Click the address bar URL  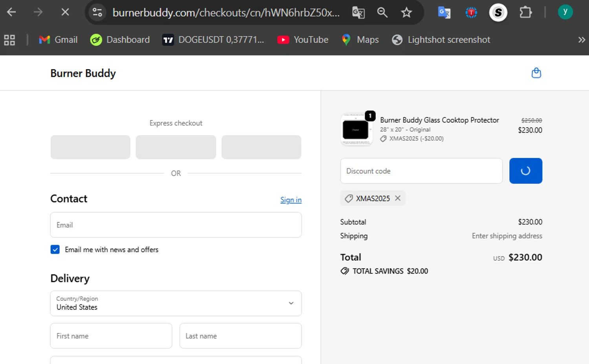(226, 13)
